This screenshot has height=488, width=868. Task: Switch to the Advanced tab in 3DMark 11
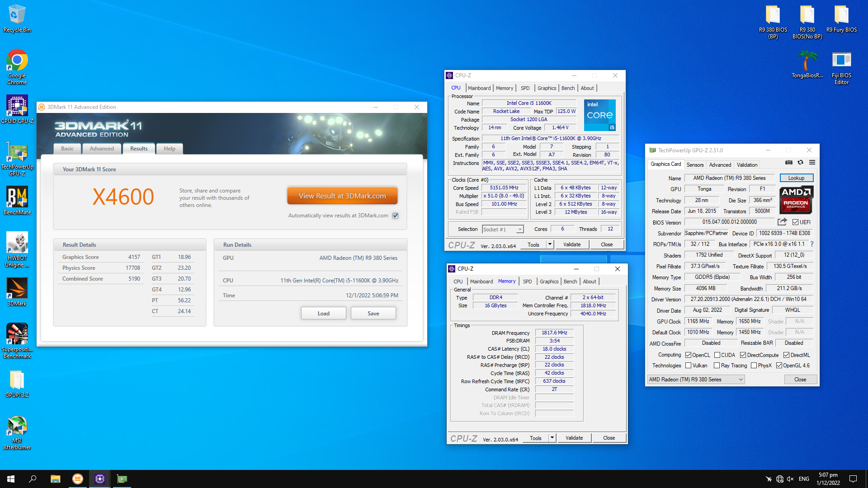click(x=102, y=149)
